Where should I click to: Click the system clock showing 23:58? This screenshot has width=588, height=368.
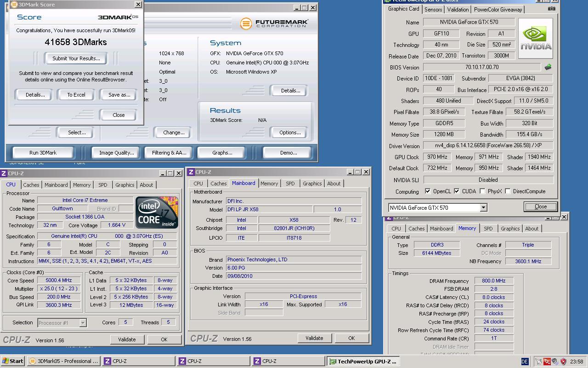click(577, 362)
